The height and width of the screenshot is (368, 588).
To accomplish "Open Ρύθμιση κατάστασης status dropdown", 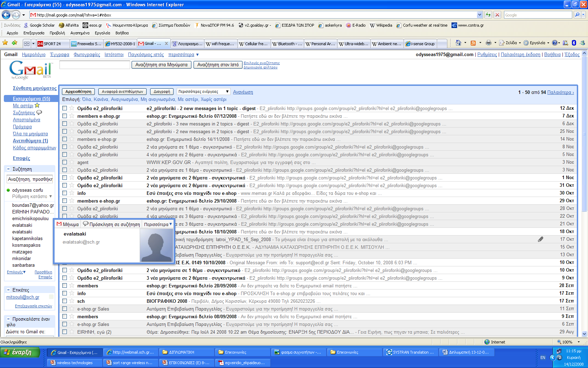I will pos(32,197).
